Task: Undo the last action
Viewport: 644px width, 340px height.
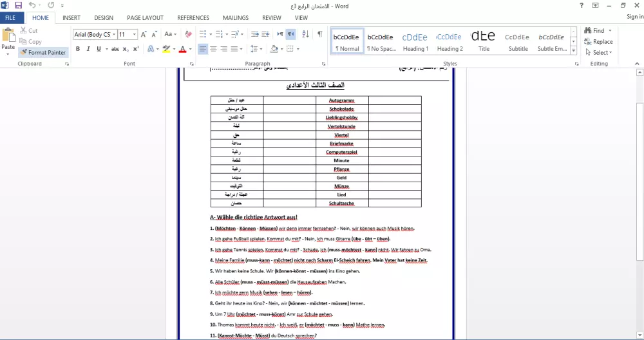Action: coord(32,5)
